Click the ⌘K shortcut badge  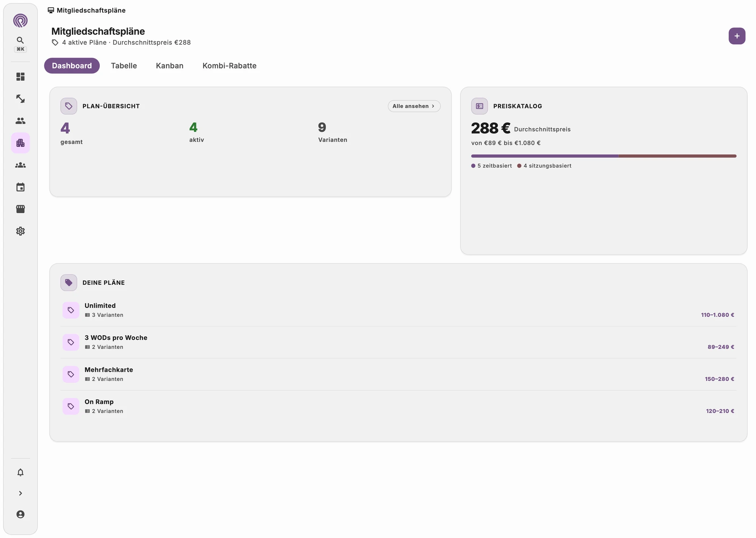[x=20, y=49]
